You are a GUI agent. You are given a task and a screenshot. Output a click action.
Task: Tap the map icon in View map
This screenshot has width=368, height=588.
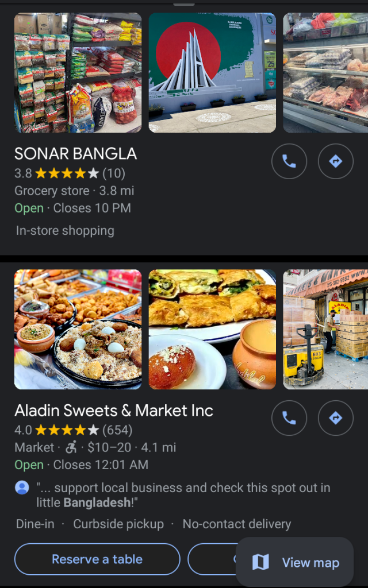click(x=260, y=562)
